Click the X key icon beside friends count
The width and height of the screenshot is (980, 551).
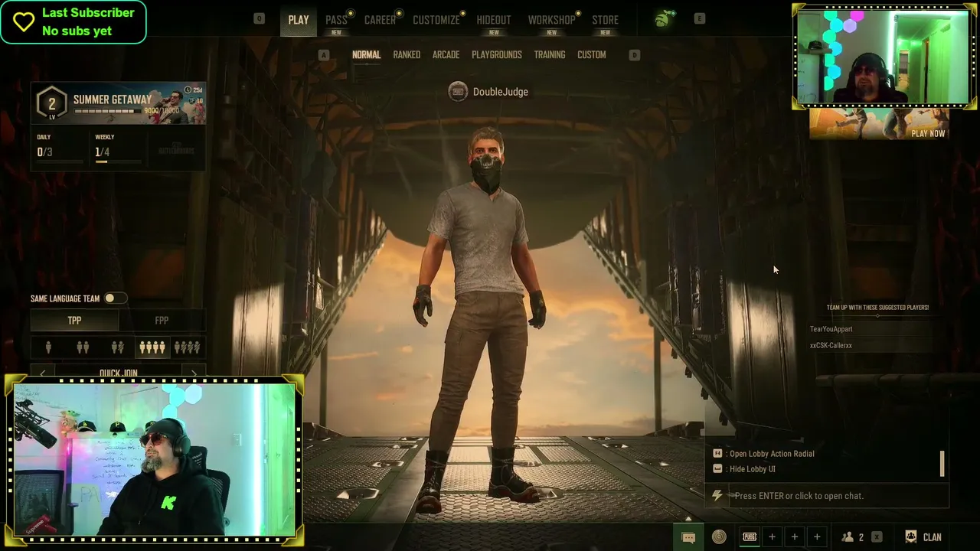(877, 537)
